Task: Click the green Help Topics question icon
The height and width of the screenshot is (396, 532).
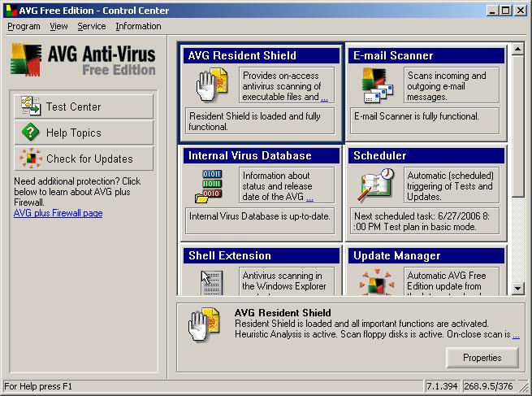Action: point(31,133)
